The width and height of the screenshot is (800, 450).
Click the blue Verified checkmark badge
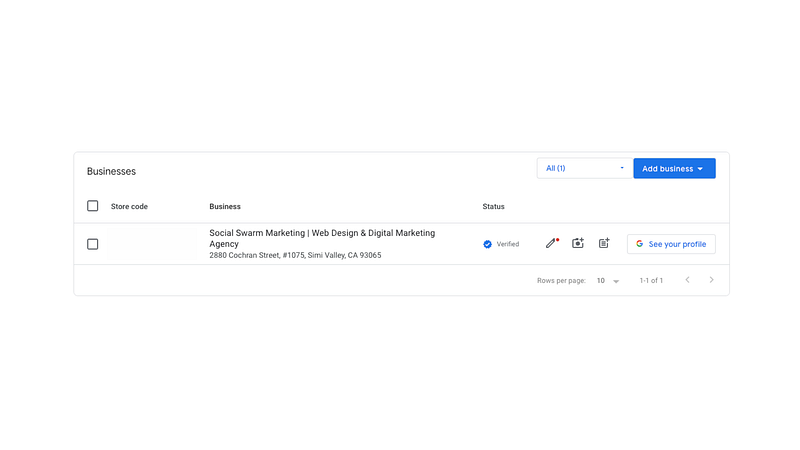click(x=487, y=244)
